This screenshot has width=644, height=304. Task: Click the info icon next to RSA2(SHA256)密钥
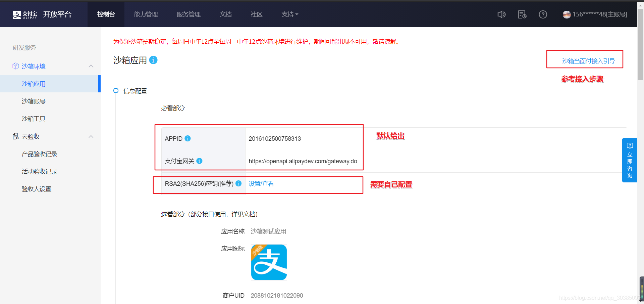click(x=238, y=184)
